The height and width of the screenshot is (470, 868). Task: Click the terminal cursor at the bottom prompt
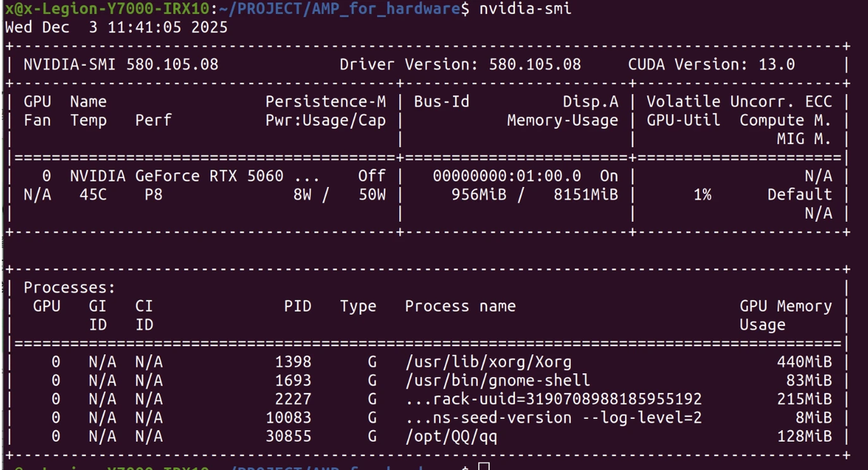pos(484,466)
